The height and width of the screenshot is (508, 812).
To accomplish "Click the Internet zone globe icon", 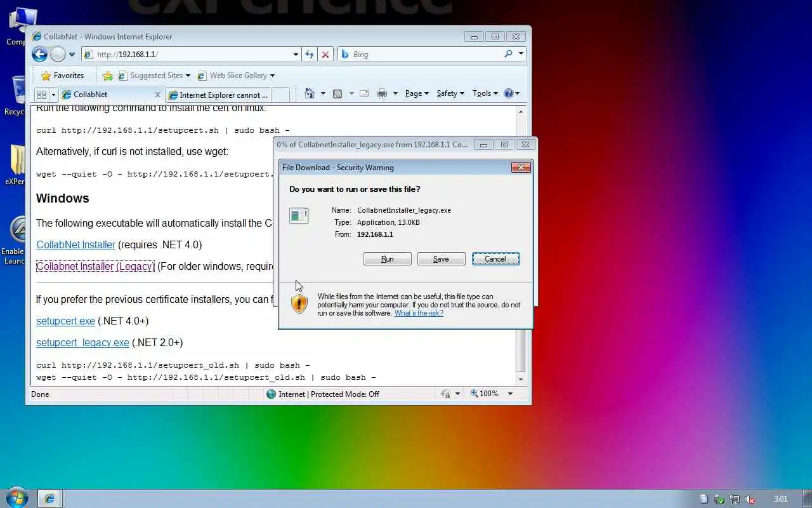I will (x=272, y=394).
